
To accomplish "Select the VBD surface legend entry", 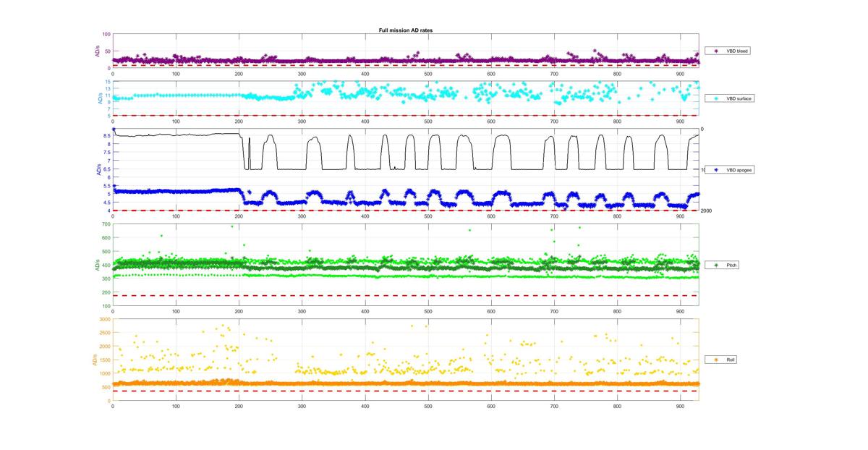I will pyautogui.click(x=731, y=98).
